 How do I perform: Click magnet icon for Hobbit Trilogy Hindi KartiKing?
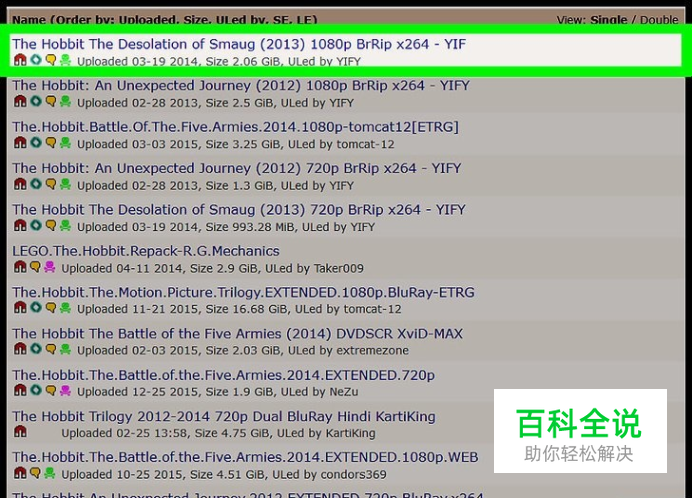coord(20,432)
